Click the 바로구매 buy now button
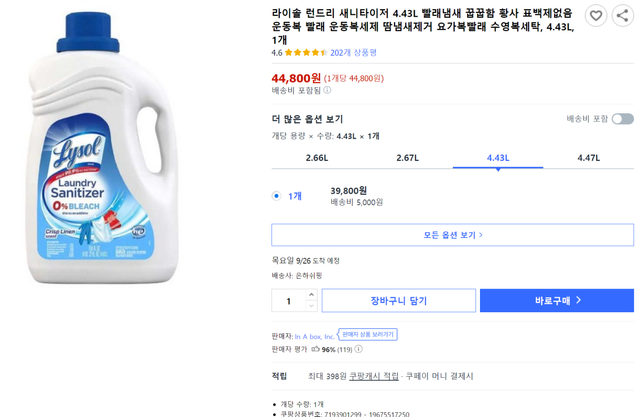The height and width of the screenshot is (417, 640). (556, 301)
